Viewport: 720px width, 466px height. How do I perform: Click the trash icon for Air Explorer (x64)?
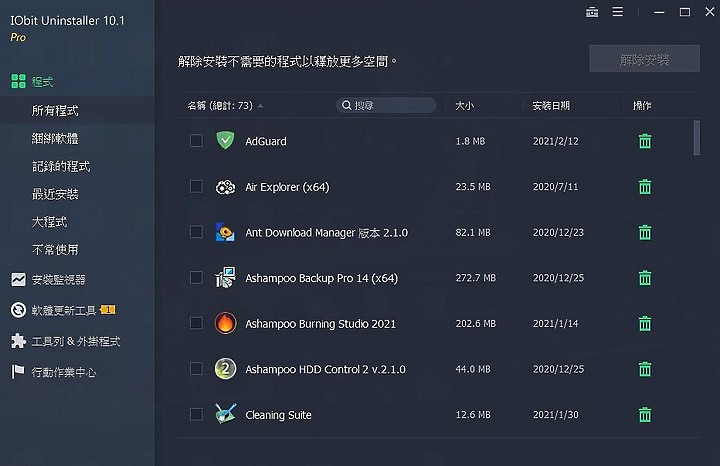point(645,186)
